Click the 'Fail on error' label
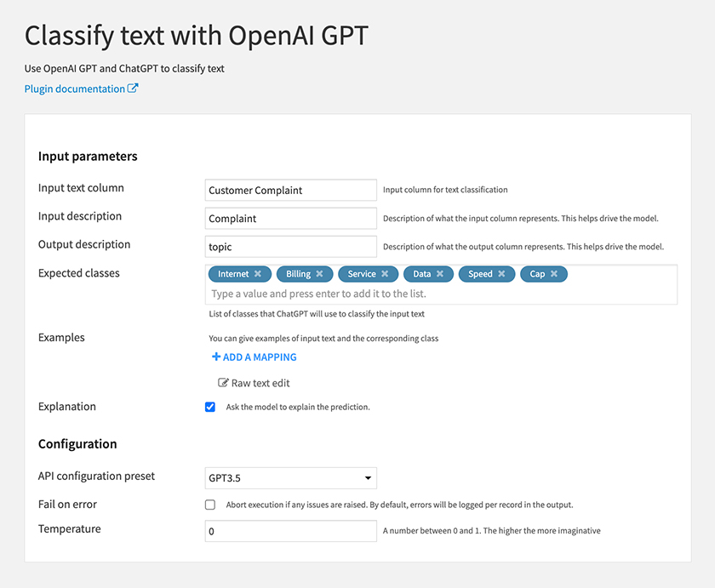715x588 pixels. pos(67,505)
